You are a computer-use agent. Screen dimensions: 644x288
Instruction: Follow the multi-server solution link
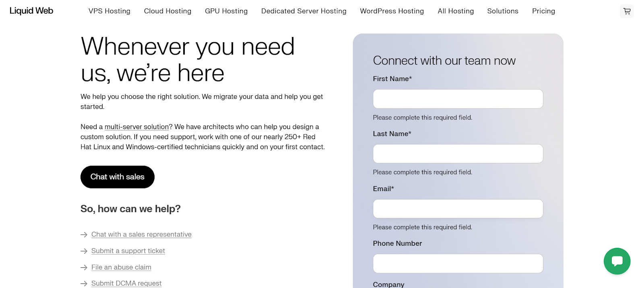(136, 127)
